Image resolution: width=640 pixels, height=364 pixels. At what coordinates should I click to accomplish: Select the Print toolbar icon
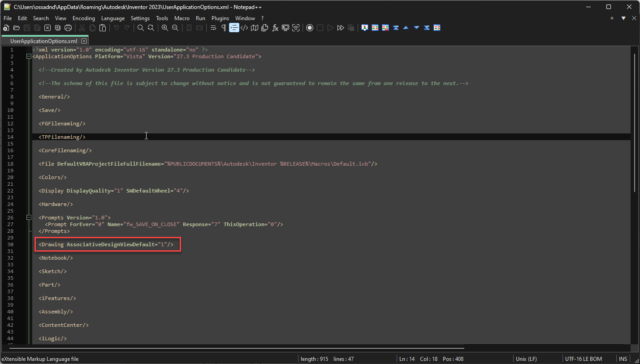(68, 28)
